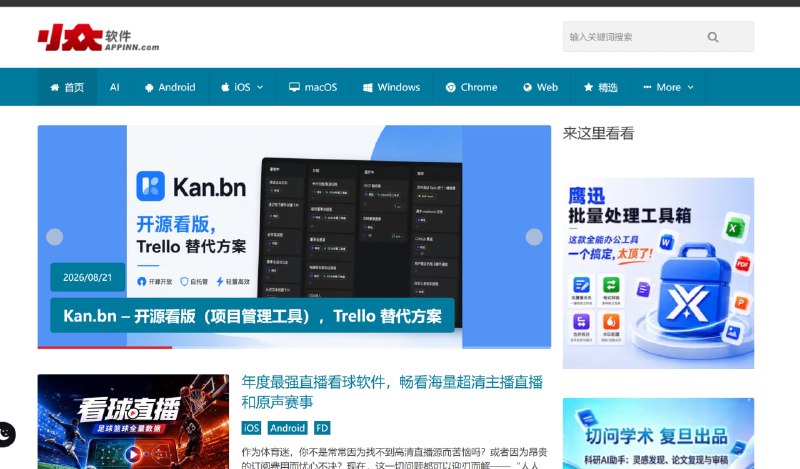Image resolution: width=800 pixels, height=469 pixels.
Task: Go to next carousel slide
Action: pos(534,237)
